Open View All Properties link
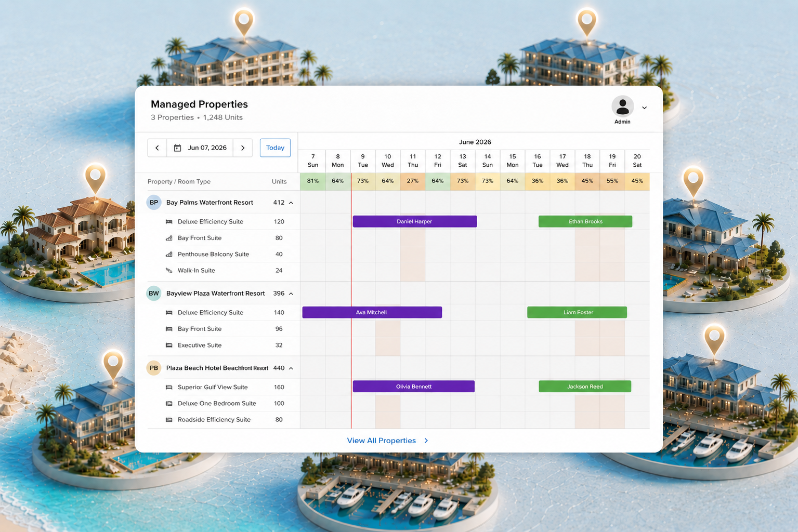The image size is (798, 532). (x=382, y=441)
